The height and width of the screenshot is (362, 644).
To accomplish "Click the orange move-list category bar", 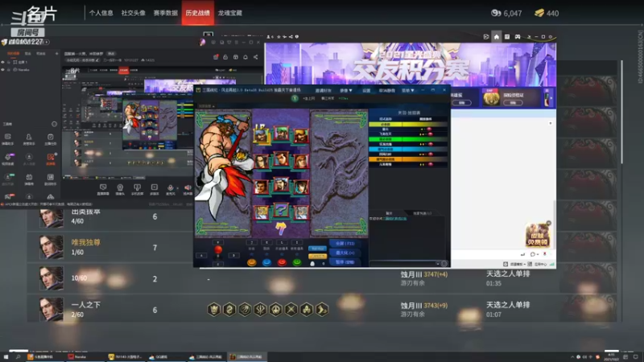I will coord(408,159).
